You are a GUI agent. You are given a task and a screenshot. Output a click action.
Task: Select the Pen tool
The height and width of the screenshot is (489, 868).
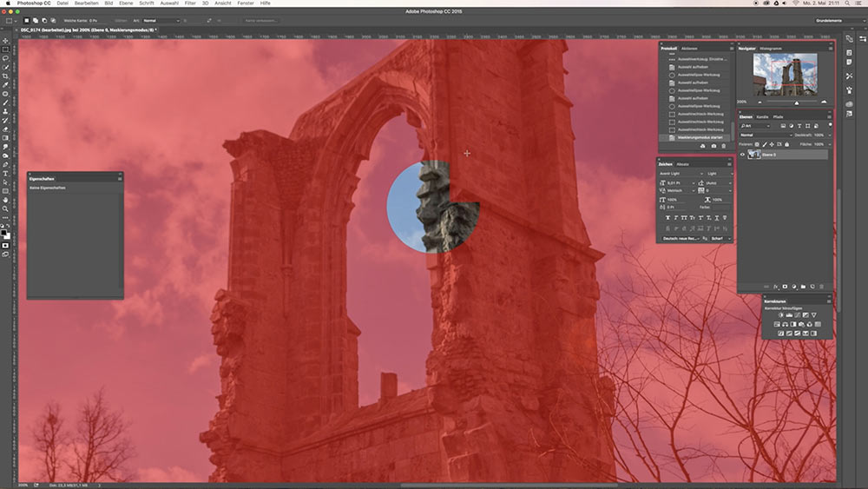5,164
